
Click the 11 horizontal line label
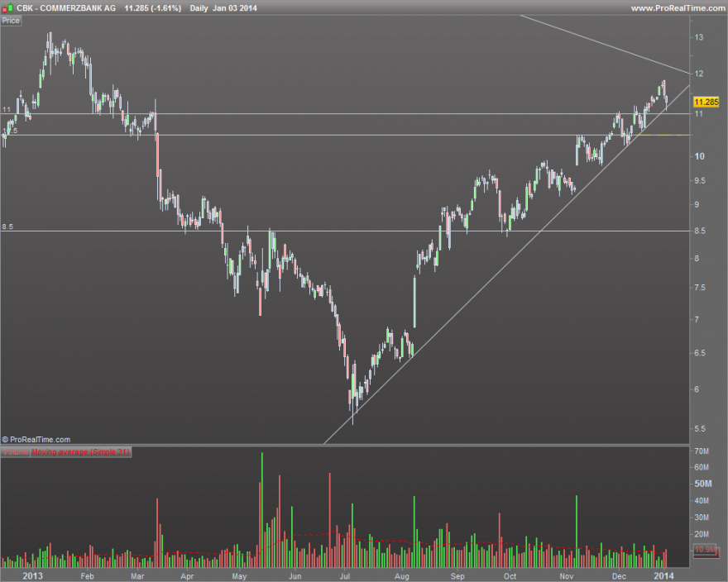[7, 110]
